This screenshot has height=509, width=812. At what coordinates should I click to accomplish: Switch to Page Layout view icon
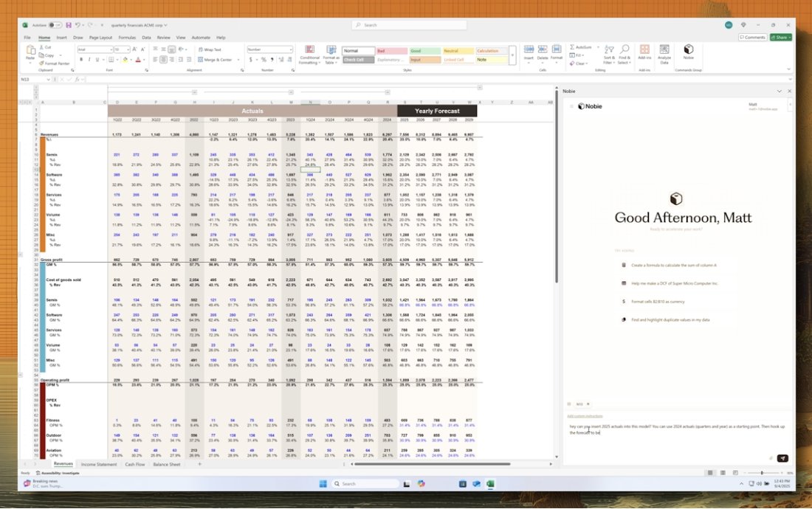click(723, 473)
